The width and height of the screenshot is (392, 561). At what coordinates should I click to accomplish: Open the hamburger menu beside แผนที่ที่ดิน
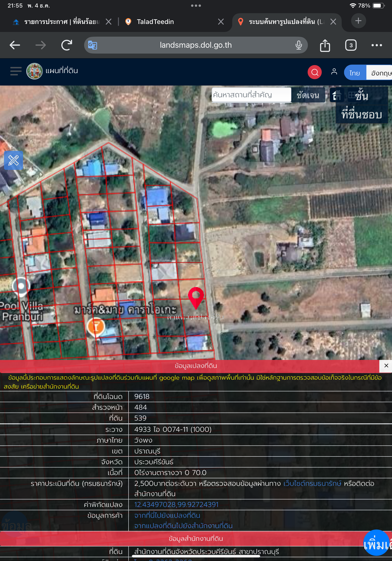pos(16,71)
